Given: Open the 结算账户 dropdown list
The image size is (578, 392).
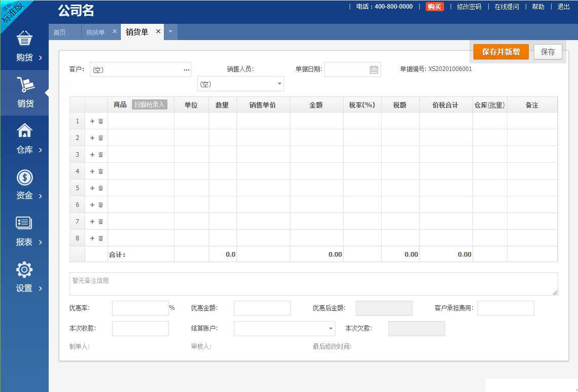Looking at the screenshot, I should point(331,329).
